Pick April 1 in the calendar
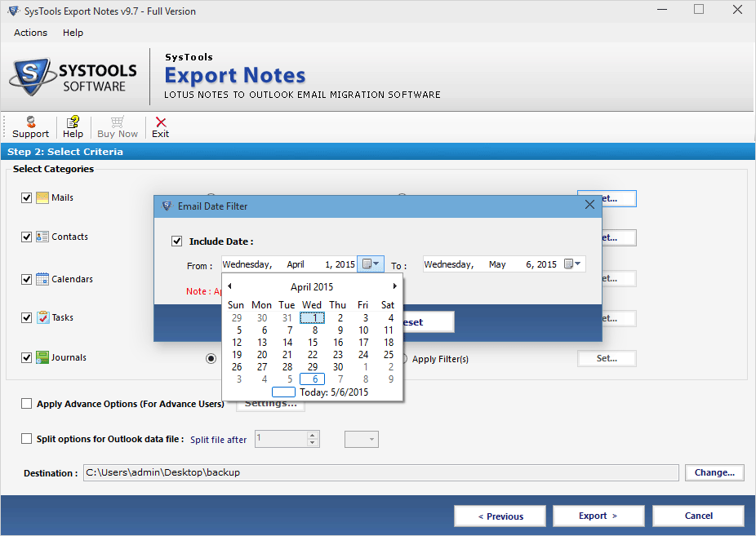This screenshot has height=536, width=756. click(313, 318)
